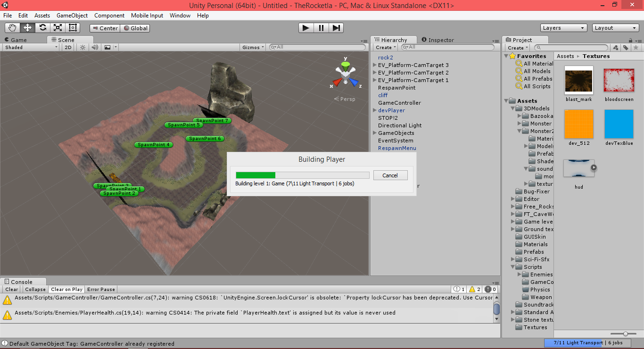Screen dimensions: 644x349
Task: Click the scene effects image icon
Action: [107, 47]
